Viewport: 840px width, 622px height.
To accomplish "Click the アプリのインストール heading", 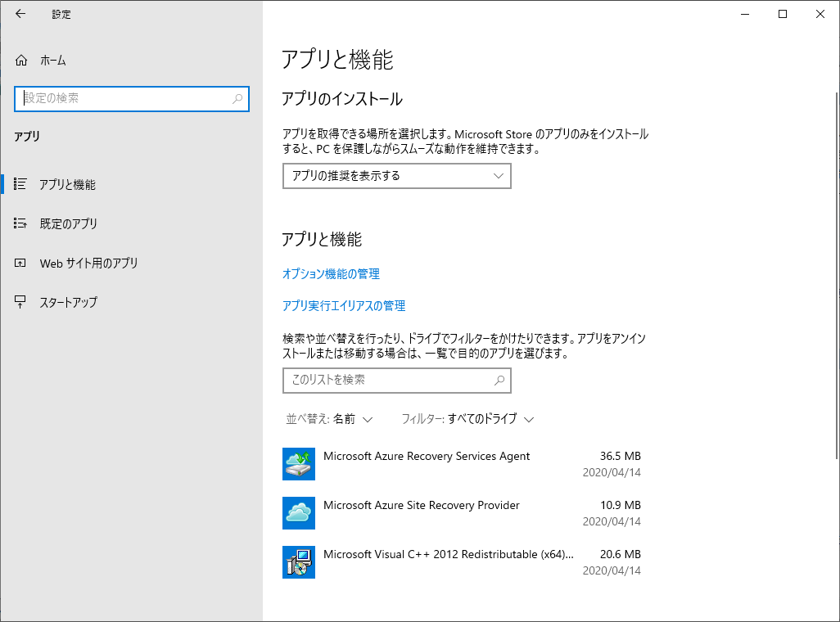I will [342, 99].
